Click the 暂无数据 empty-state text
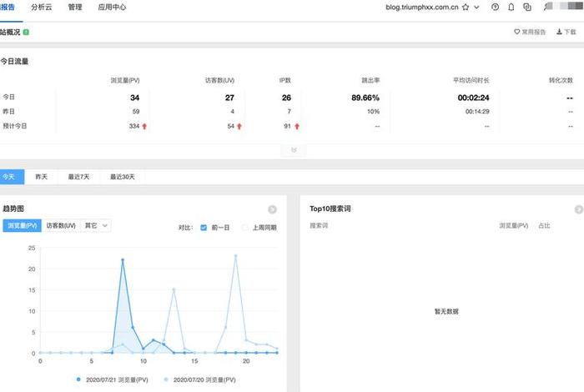The height and width of the screenshot is (392, 584). (x=446, y=311)
